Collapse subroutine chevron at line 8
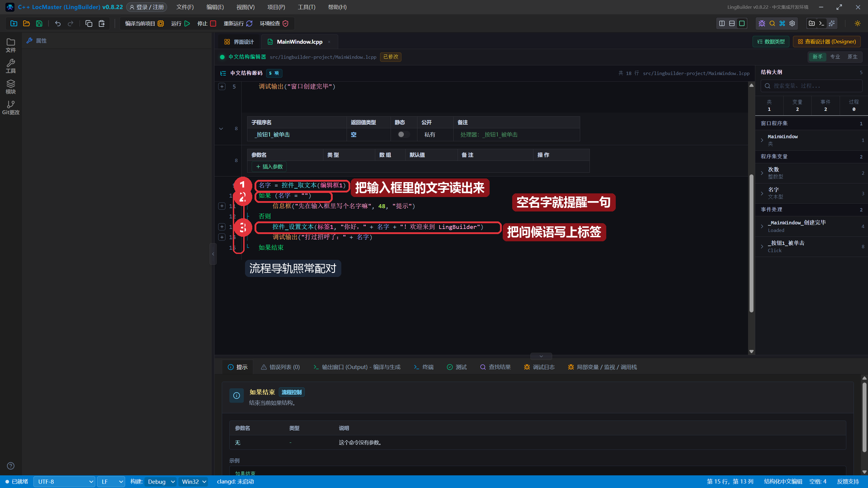 point(221,129)
